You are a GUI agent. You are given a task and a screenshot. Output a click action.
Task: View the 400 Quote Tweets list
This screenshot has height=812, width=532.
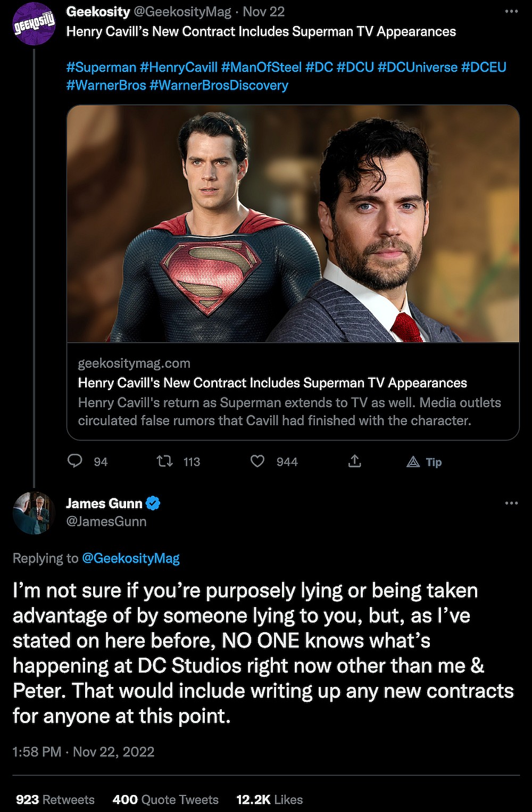[x=165, y=799]
